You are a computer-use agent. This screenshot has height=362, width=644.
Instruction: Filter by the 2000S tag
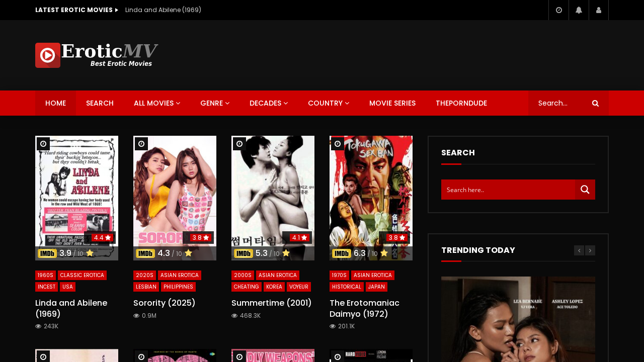243,275
